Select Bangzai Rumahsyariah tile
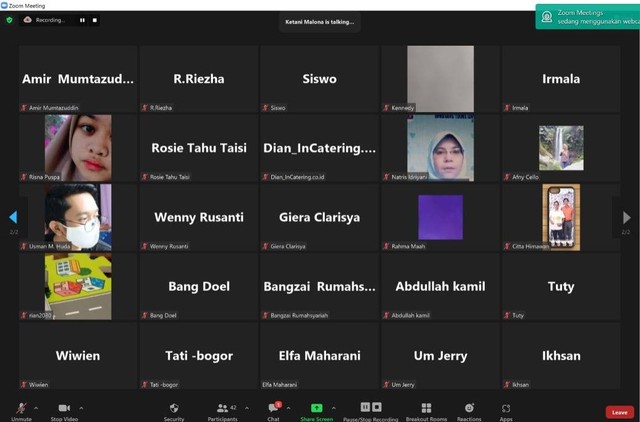The width and height of the screenshot is (640, 422). (x=320, y=286)
